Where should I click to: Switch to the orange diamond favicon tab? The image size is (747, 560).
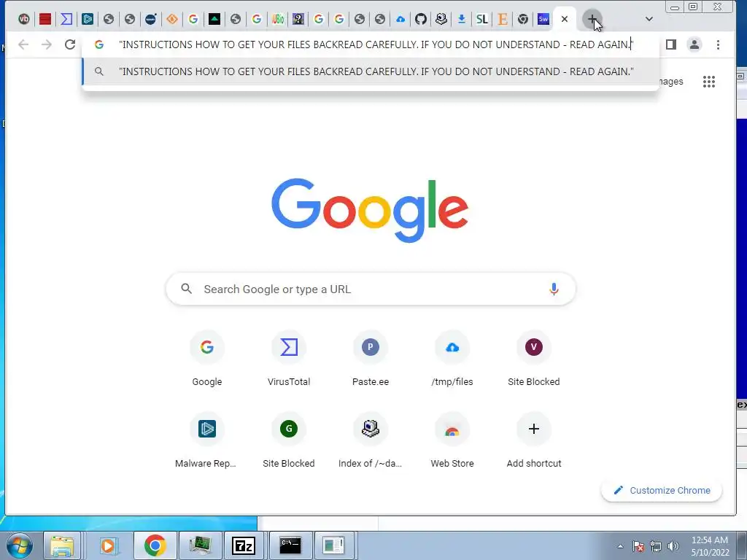tap(172, 19)
